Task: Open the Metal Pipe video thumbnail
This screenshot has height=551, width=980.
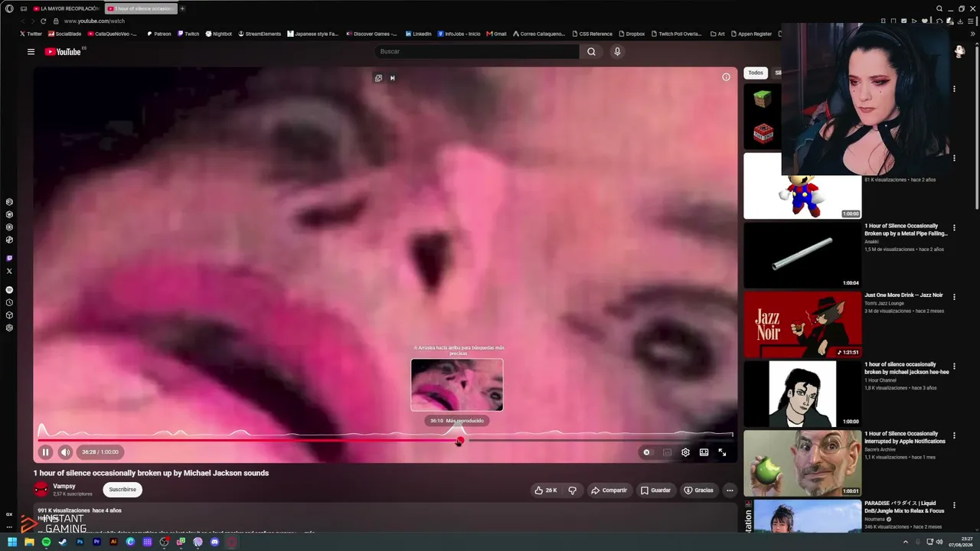Action: point(802,255)
